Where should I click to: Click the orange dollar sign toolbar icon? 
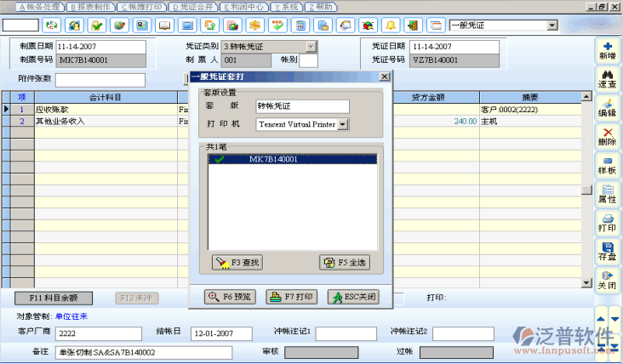pos(255,26)
